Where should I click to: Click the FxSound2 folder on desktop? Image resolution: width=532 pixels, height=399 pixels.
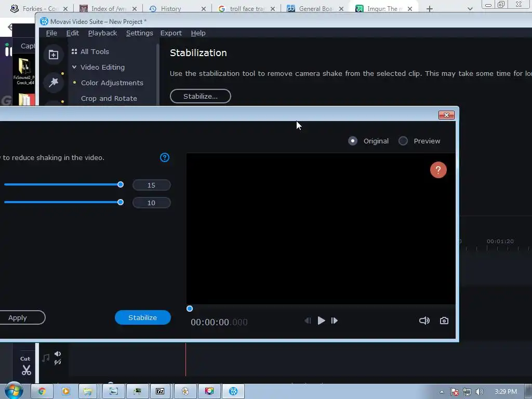point(24,71)
